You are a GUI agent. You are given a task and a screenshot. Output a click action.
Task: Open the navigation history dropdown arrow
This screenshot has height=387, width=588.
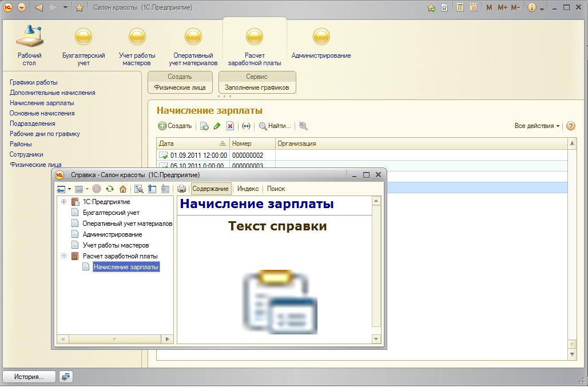[65, 7]
